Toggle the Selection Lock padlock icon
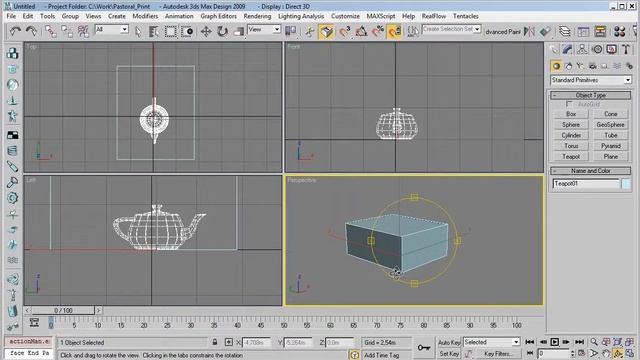 pos(215,342)
